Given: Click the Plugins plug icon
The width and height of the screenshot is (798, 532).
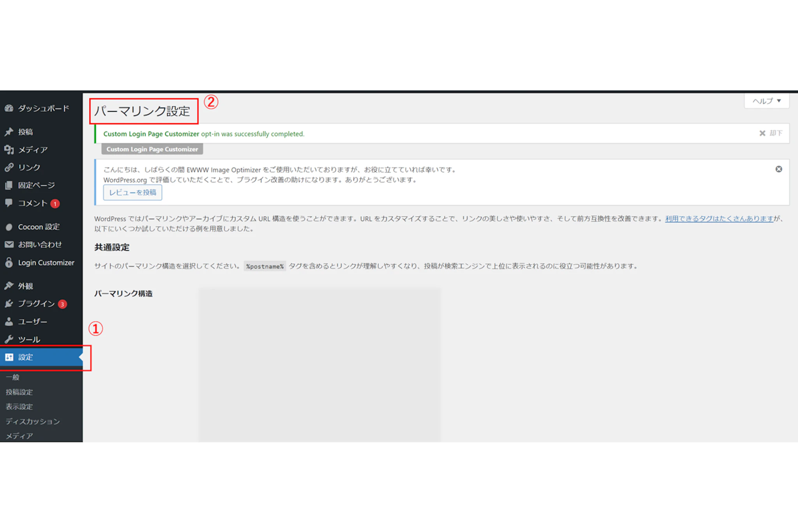Looking at the screenshot, I should point(9,304).
